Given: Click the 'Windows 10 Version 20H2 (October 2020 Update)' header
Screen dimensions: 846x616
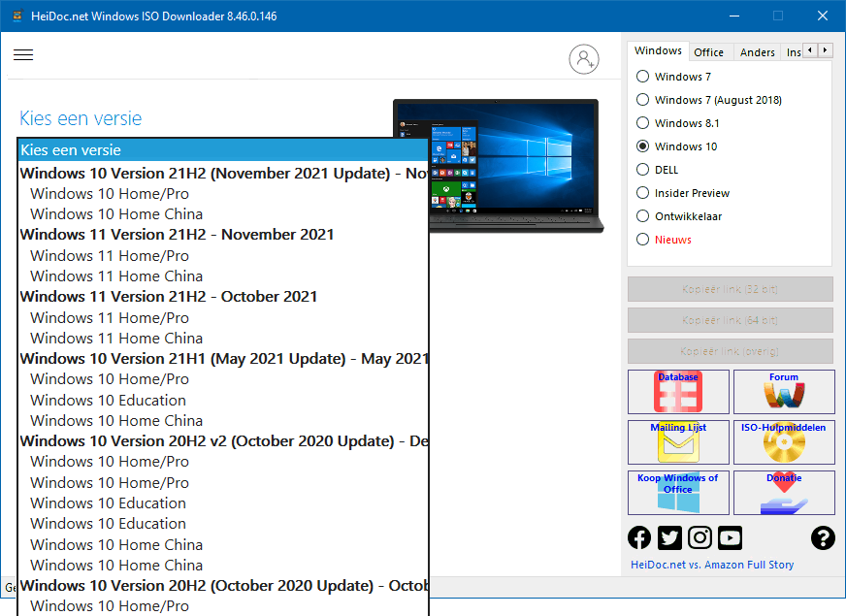Looking at the screenshot, I should click(223, 586).
